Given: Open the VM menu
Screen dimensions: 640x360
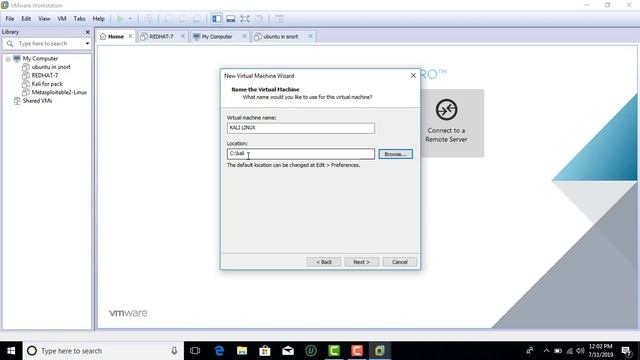Looking at the screenshot, I should point(62,19).
